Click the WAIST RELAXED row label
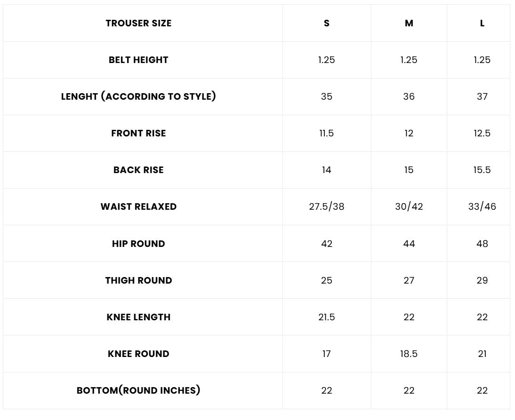The height and width of the screenshot is (420, 515). click(x=138, y=206)
